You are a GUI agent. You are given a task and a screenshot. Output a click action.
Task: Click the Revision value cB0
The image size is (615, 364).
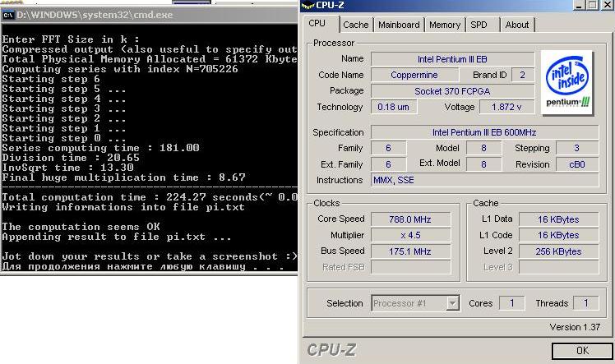pos(577,164)
